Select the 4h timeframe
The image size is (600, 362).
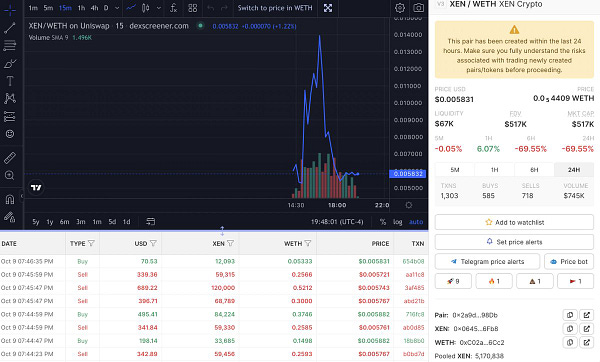94,8
